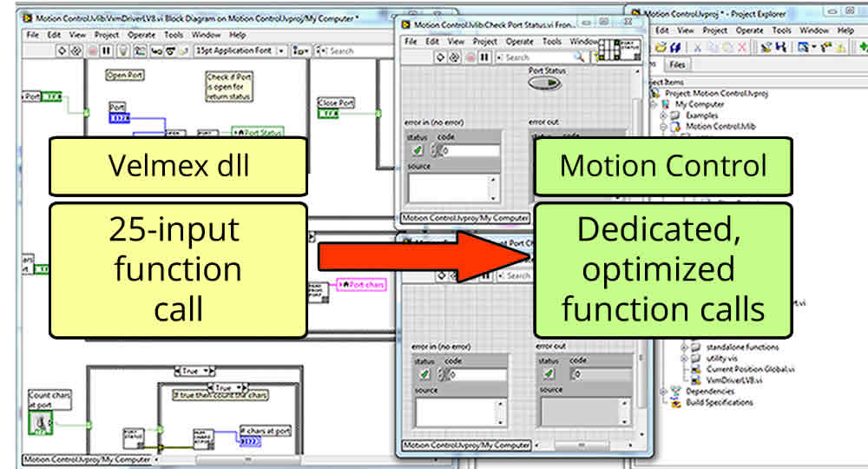Open Align Objects dropdown in Block Diagram
Screen dimensions: 868x469
pyautogui.click(x=300, y=50)
